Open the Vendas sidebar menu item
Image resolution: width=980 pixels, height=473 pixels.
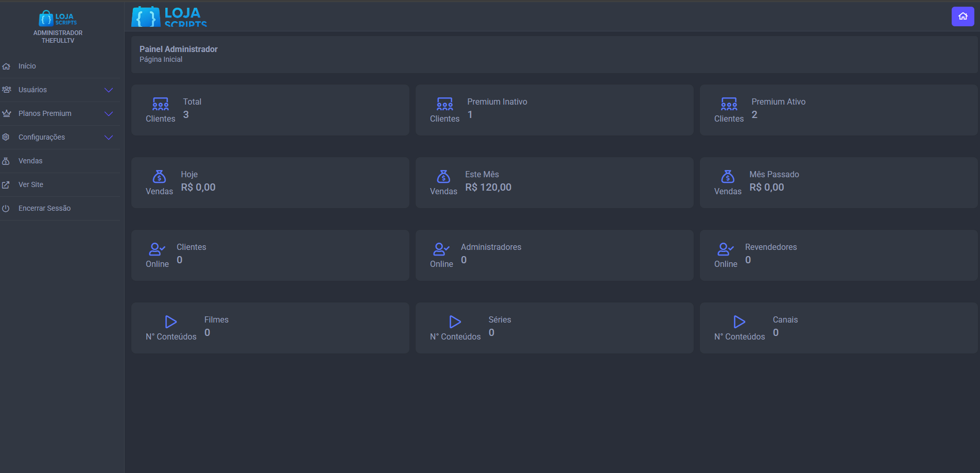pos(30,161)
